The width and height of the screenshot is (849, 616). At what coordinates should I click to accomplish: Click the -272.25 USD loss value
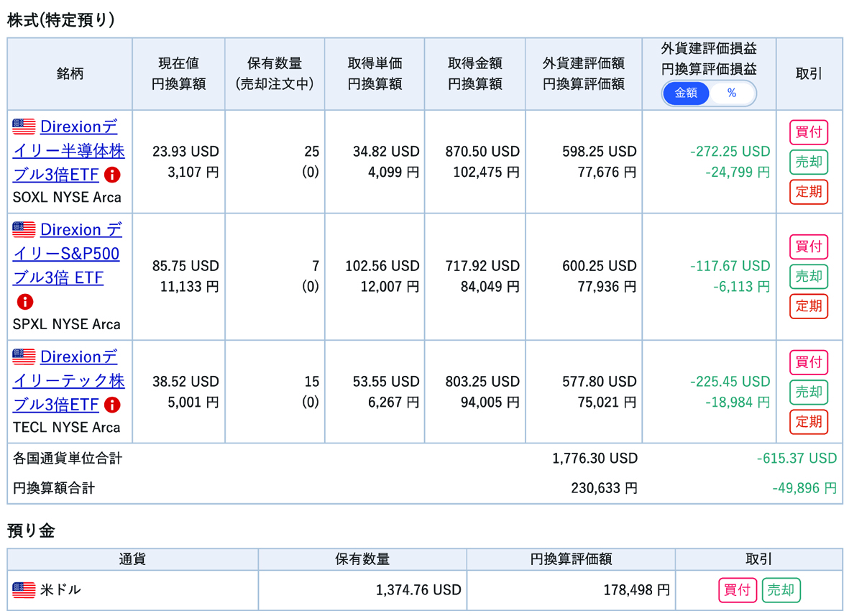(x=730, y=152)
